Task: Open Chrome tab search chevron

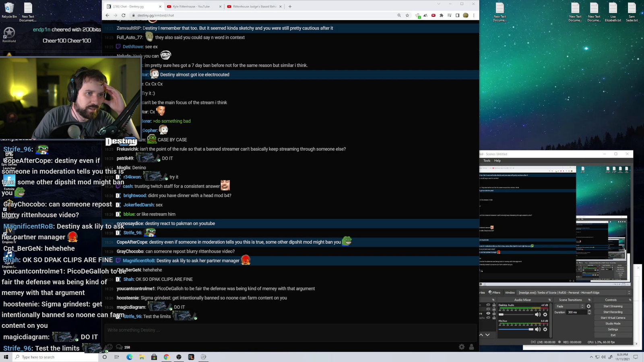Action: [x=439, y=4]
